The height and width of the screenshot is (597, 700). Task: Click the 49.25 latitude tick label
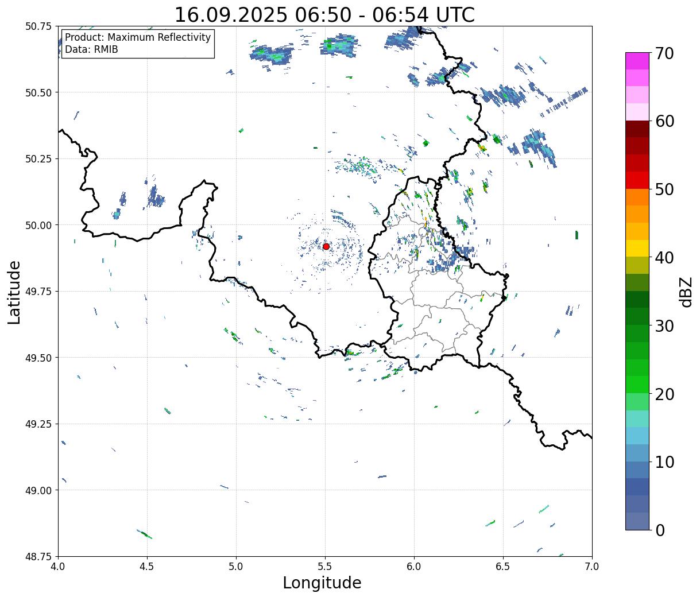38,424
